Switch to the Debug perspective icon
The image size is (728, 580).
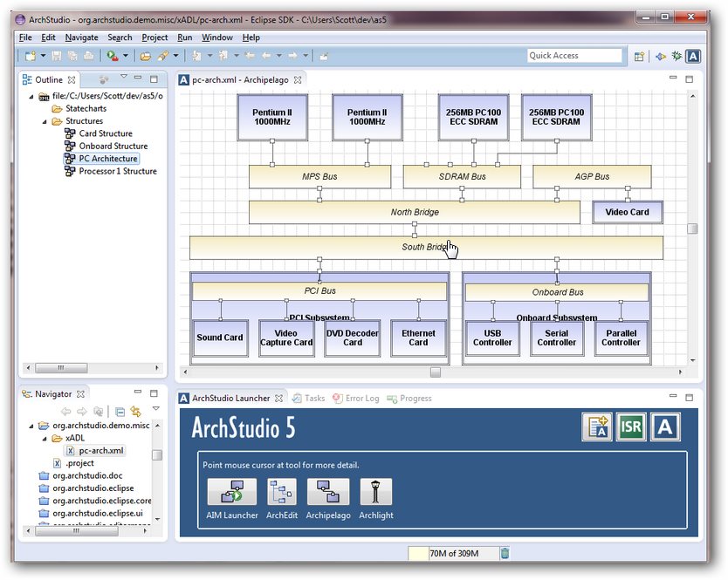(676, 56)
